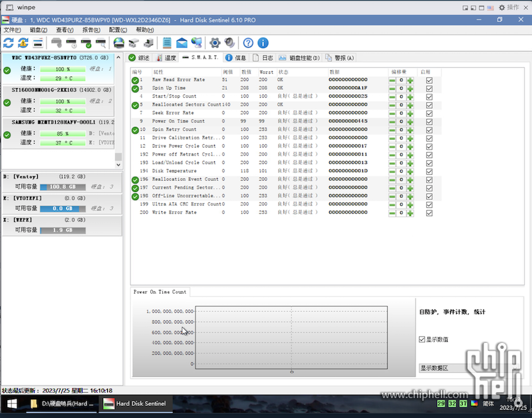Viewport: 532px width, 418px height.
Task: Click the green check icon on Spin Retry Count
Action: [135, 130]
